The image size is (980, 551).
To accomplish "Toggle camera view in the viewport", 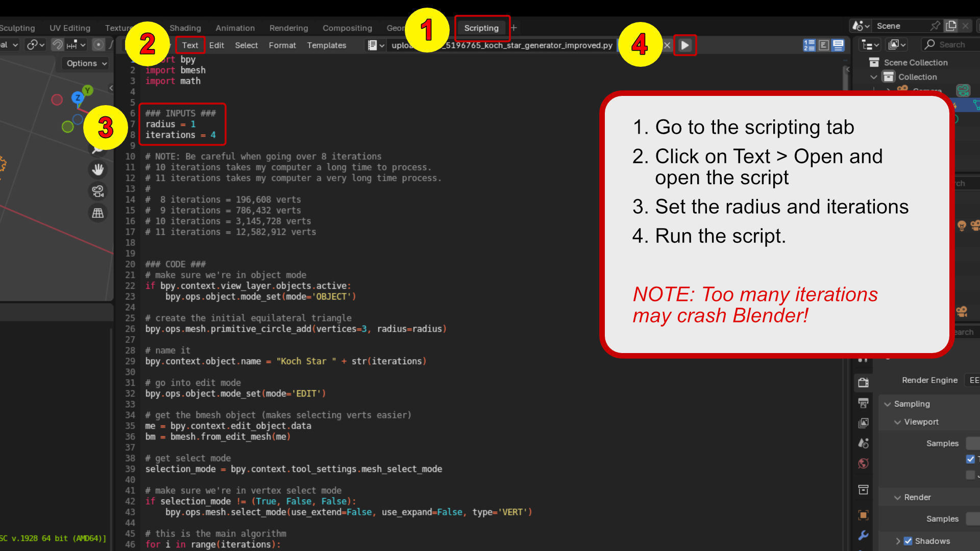I will [97, 191].
